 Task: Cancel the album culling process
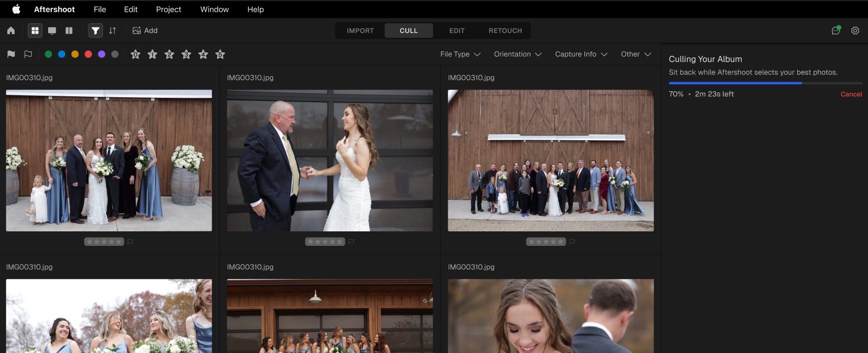click(851, 94)
